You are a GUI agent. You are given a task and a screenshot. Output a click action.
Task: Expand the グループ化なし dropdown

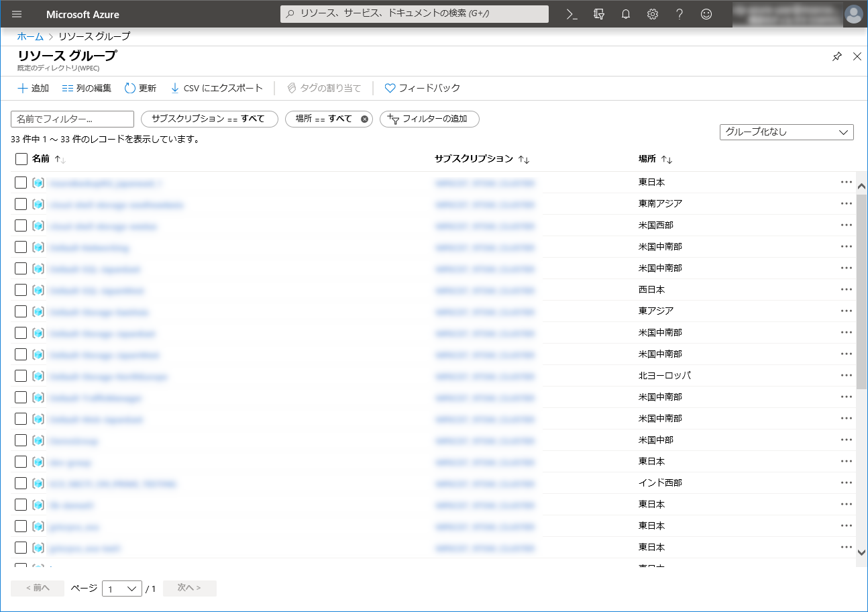[786, 132]
